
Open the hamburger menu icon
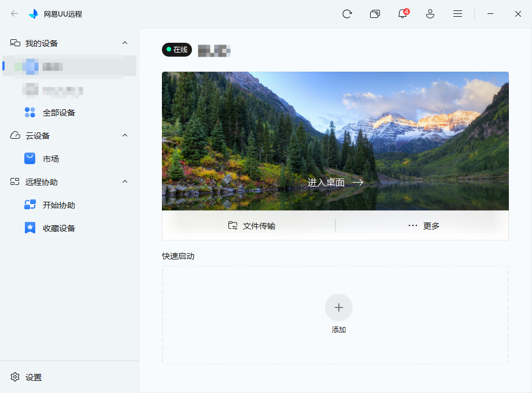tap(458, 14)
